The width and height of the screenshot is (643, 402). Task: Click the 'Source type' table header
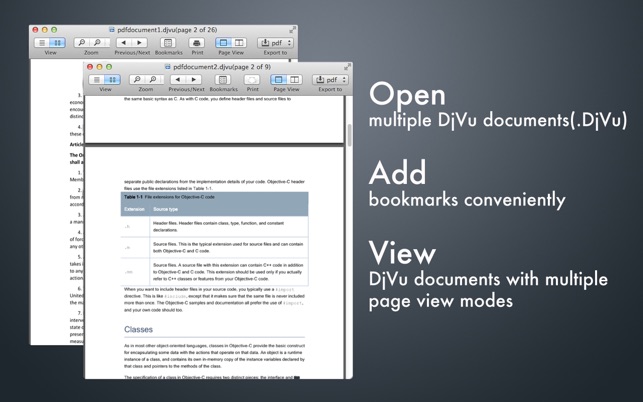165,209
